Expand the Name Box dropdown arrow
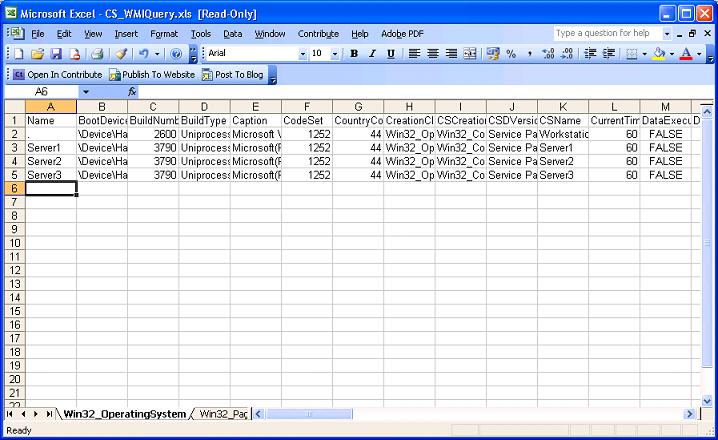718x440 pixels. coord(86,92)
